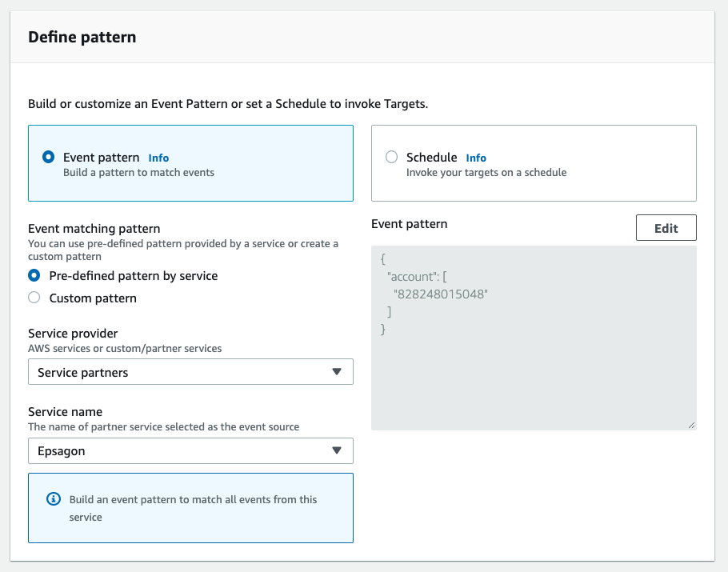Screen dimensions: 728x572
Task: Open the Service partners provider dropdown
Action: pyautogui.click(x=190, y=372)
